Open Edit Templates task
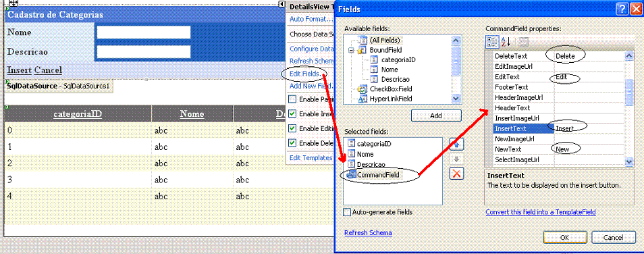Viewport: 644px width, 254px height. click(311, 158)
